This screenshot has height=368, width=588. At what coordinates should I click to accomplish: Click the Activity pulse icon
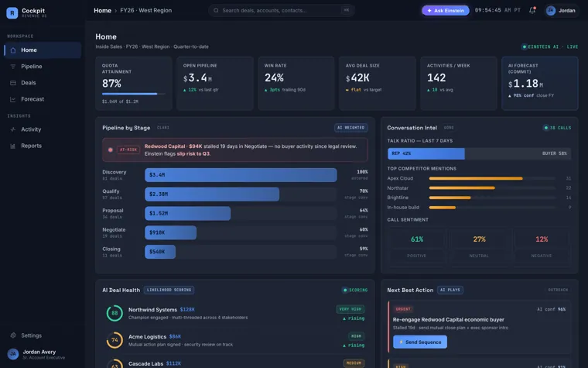pos(13,129)
